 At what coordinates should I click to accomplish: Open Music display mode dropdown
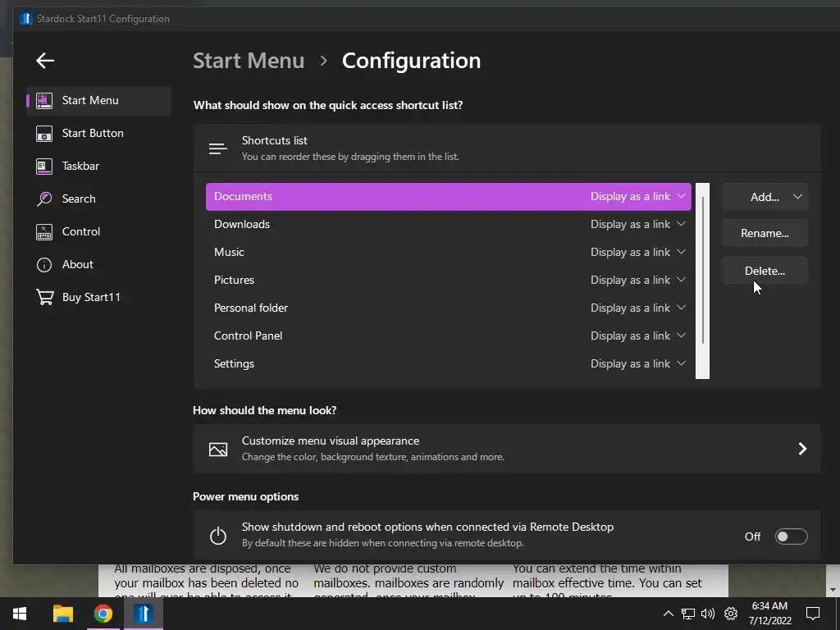click(x=637, y=253)
